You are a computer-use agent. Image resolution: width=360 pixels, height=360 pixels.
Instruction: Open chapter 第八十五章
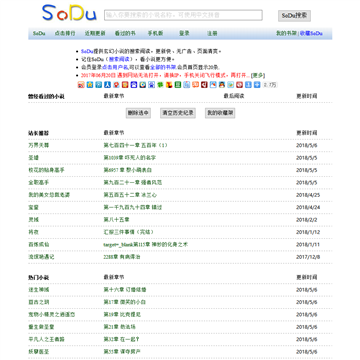click(x=116, y=220)
